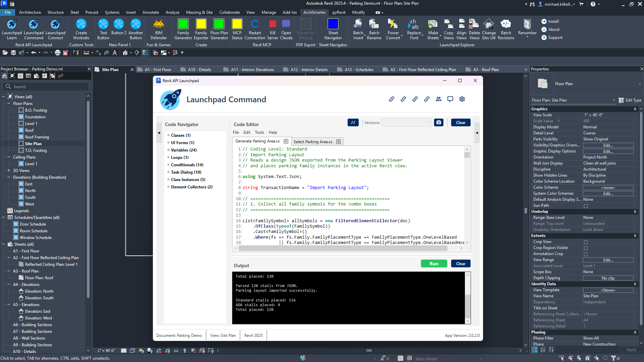Image resolution: width=644 pixels, height=362 pixels.
Task: Click the camera snapshot icon in Code Editor
Action: click(438, 123)
